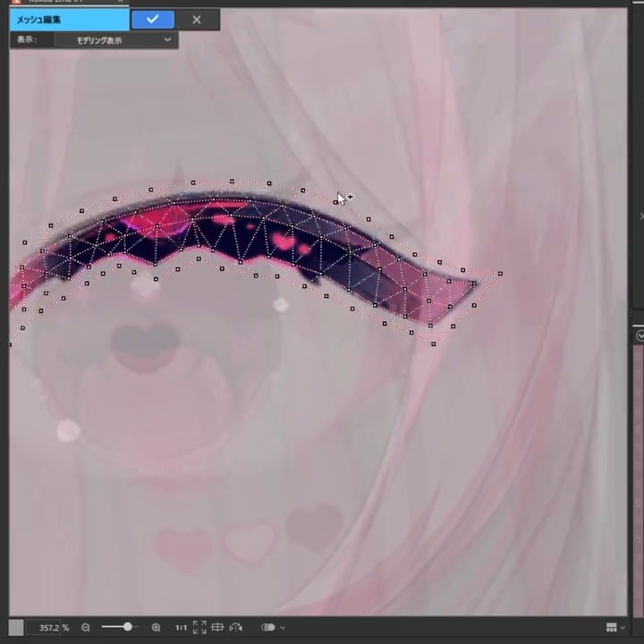644x644 pixels.
Task: Open the モデリング表示 display dropdown
Action: (x=116, y=40)
